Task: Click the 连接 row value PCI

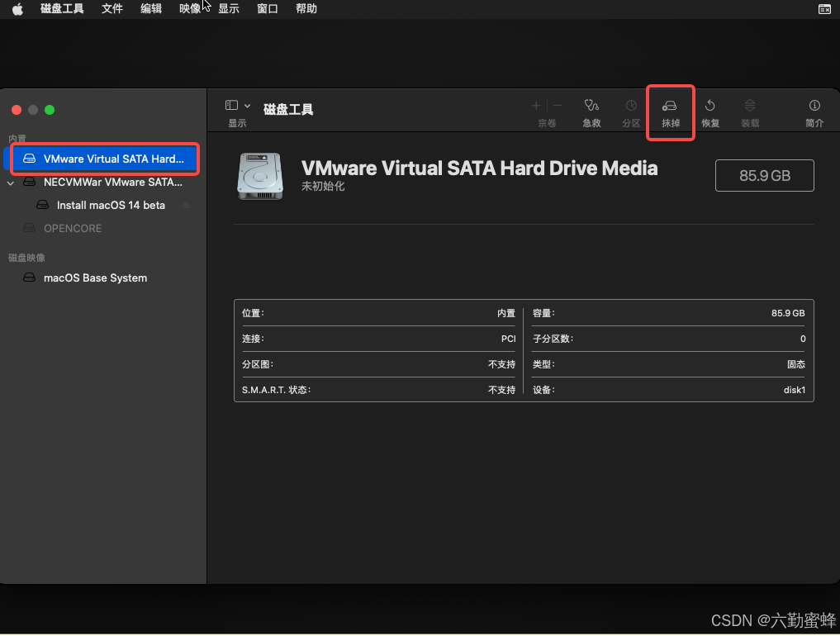Action: 509,339
